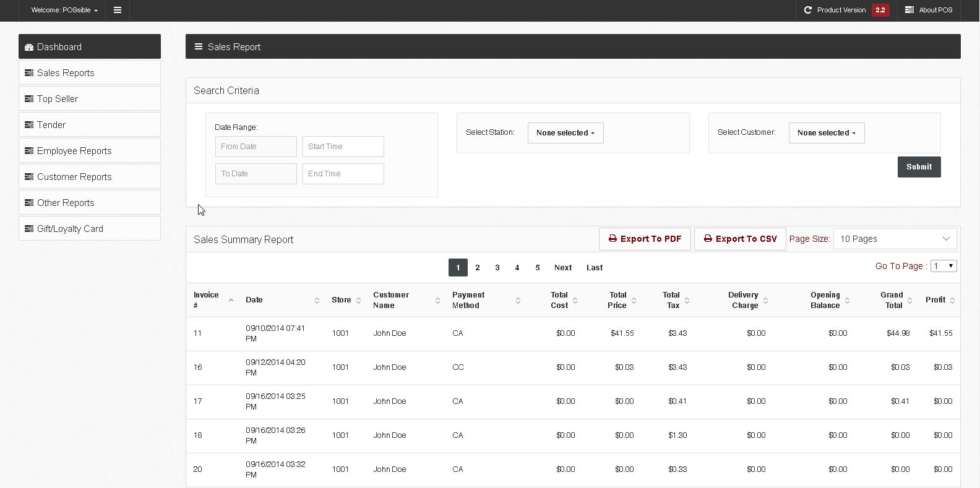This screenshot has width=980, height=488.
Task: Click the Sales Report header list icon
Action: [x=199, y=47]
